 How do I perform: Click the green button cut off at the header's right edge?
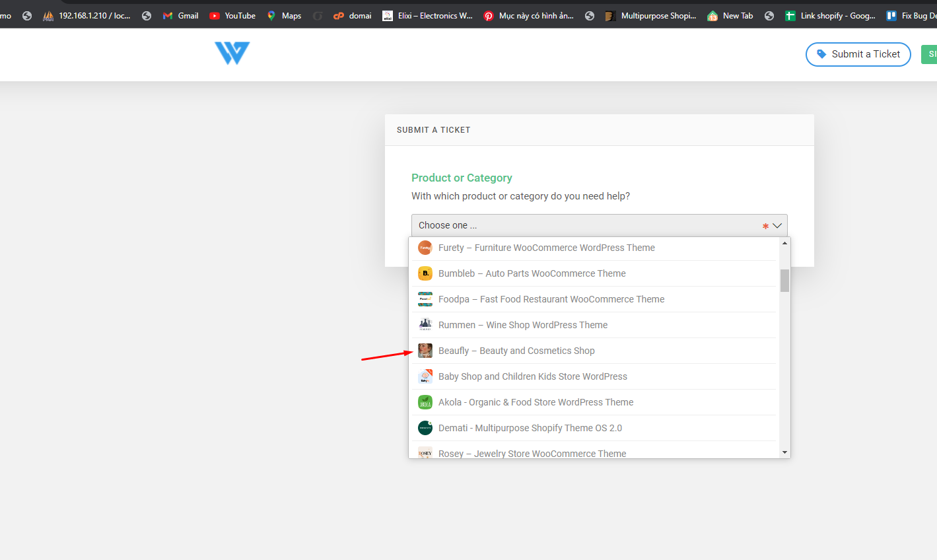(929, 54)
